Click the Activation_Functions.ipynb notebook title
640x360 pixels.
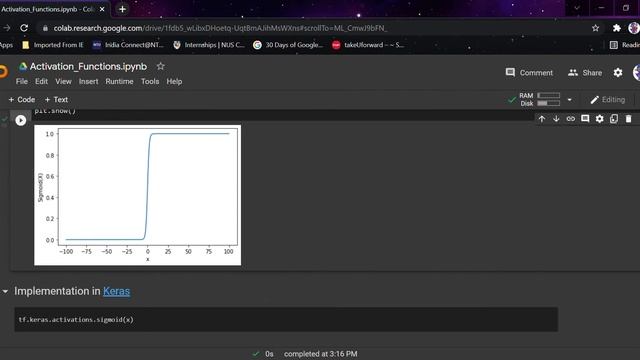pyautogui.click(x=88, y=66)
